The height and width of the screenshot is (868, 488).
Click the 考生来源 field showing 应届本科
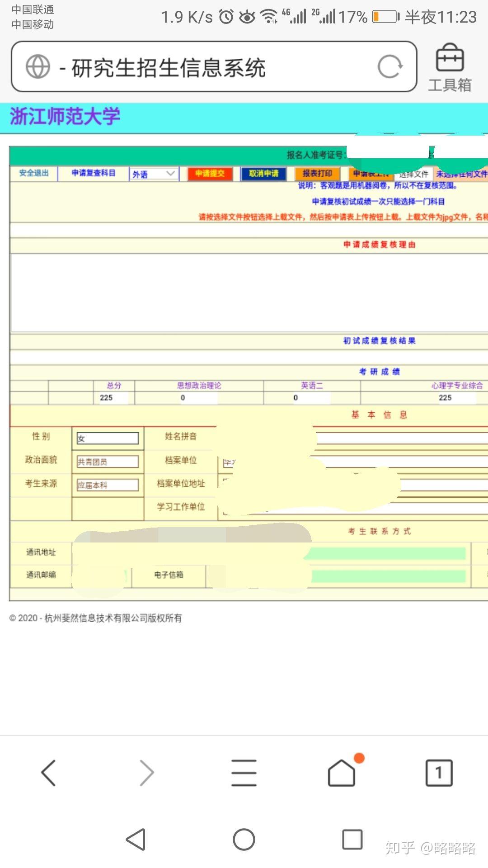point(108,485)
